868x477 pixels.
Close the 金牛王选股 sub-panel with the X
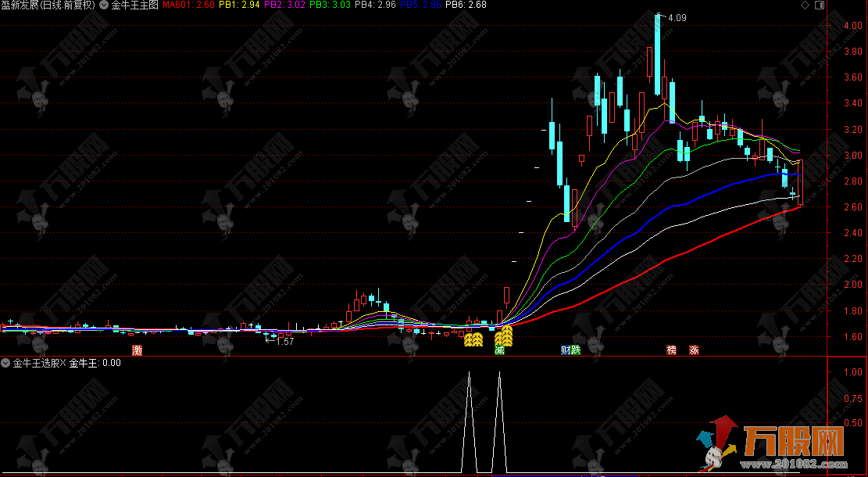(x=63, y=363)
